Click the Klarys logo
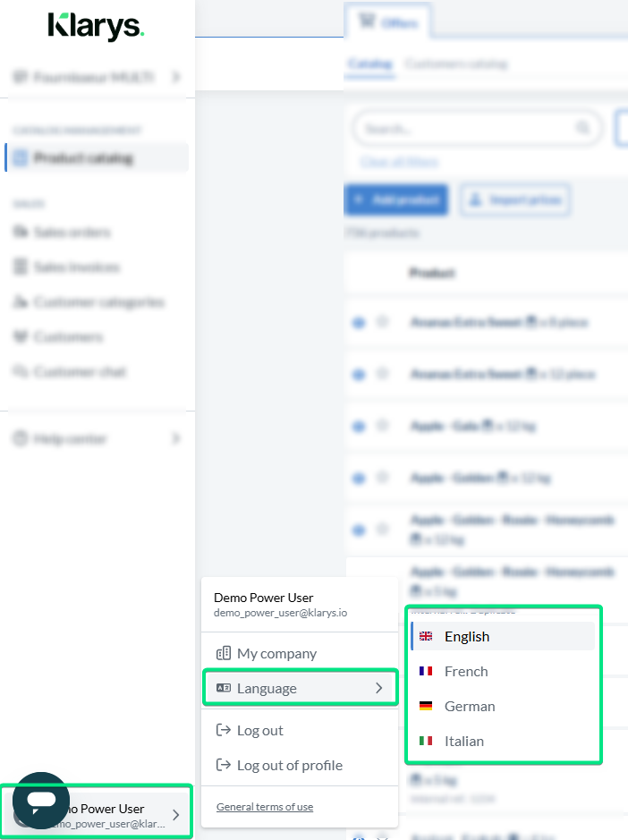Image resolution: width=628 pixels, height=840 pixels. click(x=96, y=27)
